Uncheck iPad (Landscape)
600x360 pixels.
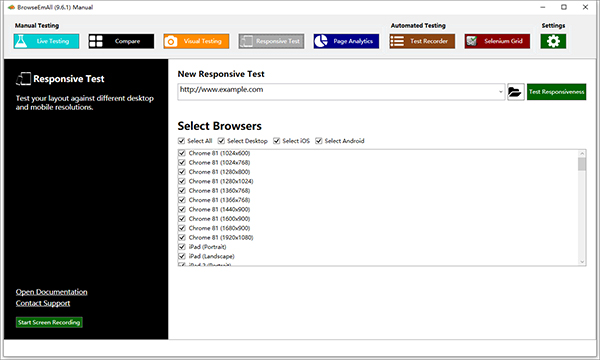[x=182, y=256]
